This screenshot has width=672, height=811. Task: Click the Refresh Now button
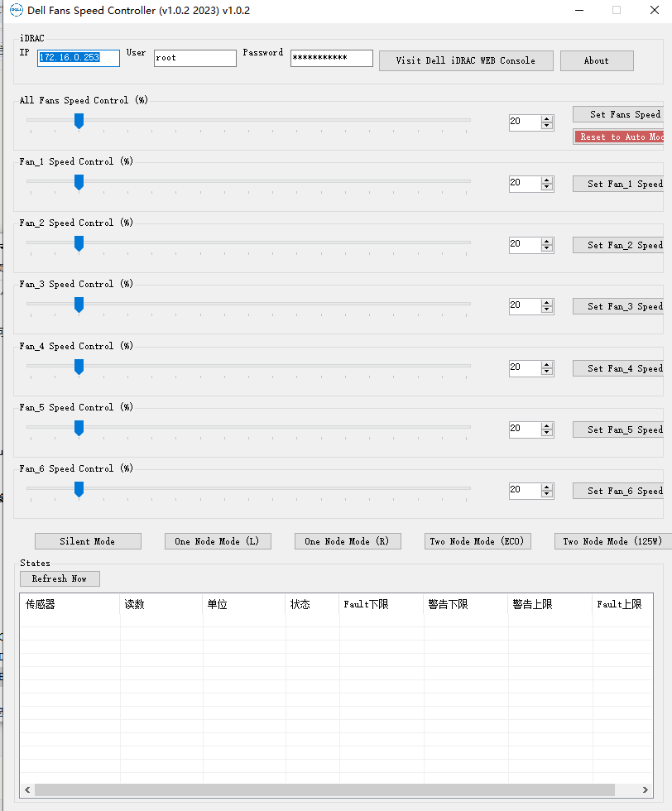click(60, 578)
